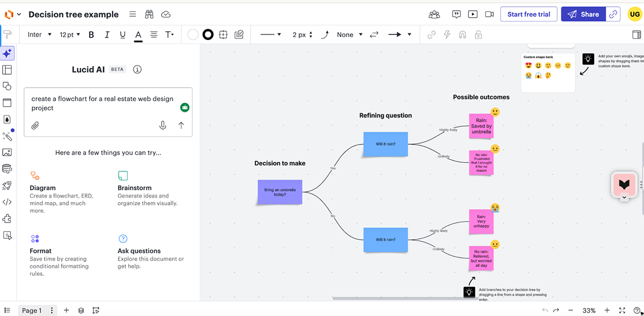644x316 pixels.
Task: Open the document menu beside the title
Action: tap(133, 14)
